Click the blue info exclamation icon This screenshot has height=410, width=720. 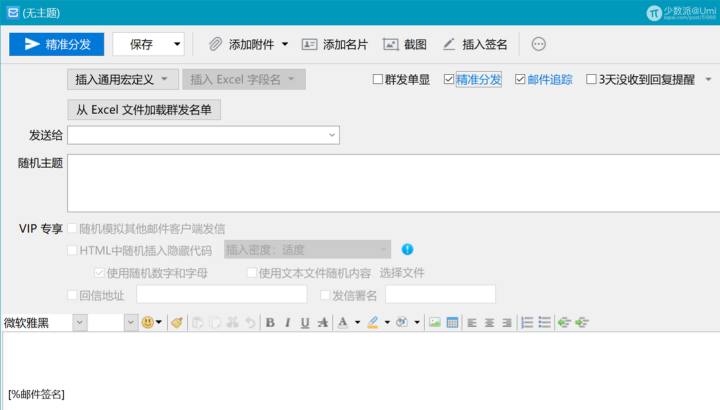(407, 249)
